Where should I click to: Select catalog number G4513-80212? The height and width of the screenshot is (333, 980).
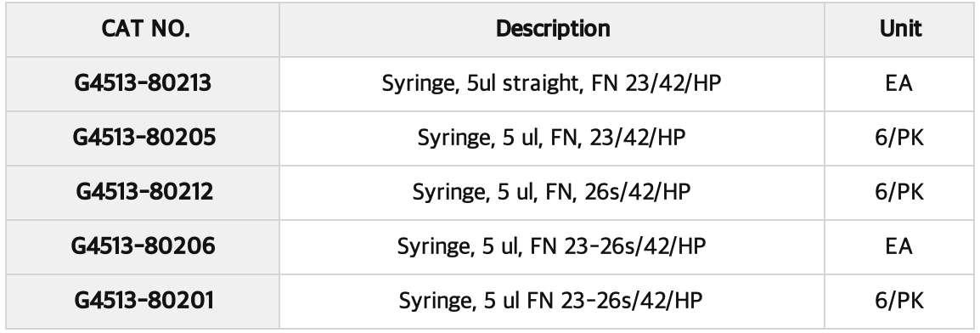pyautogui.click(x=144, y=192)
